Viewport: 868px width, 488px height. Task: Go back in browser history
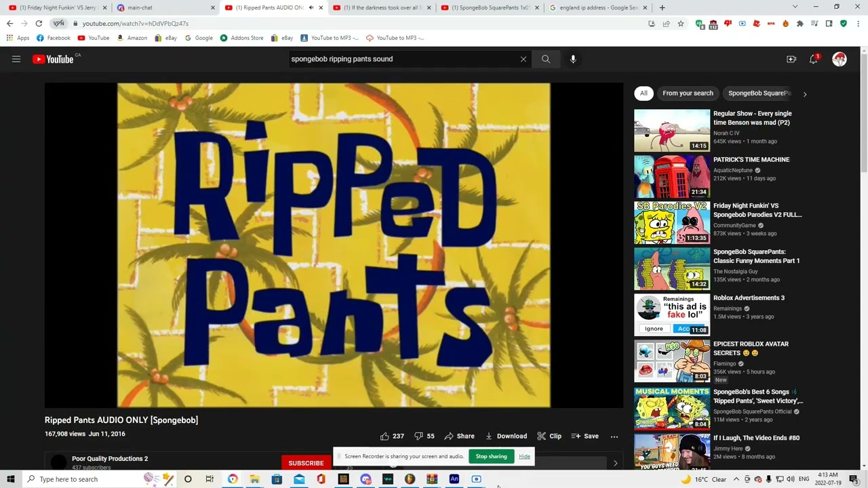9,23
